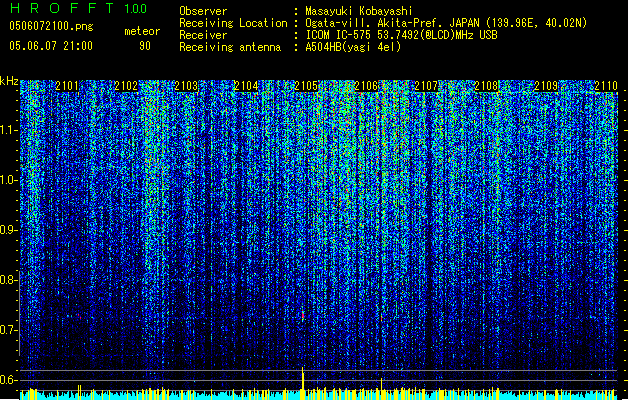The image size is (629, 400).
Task: Click the 2106 time marker
Action: coord(367,86)
